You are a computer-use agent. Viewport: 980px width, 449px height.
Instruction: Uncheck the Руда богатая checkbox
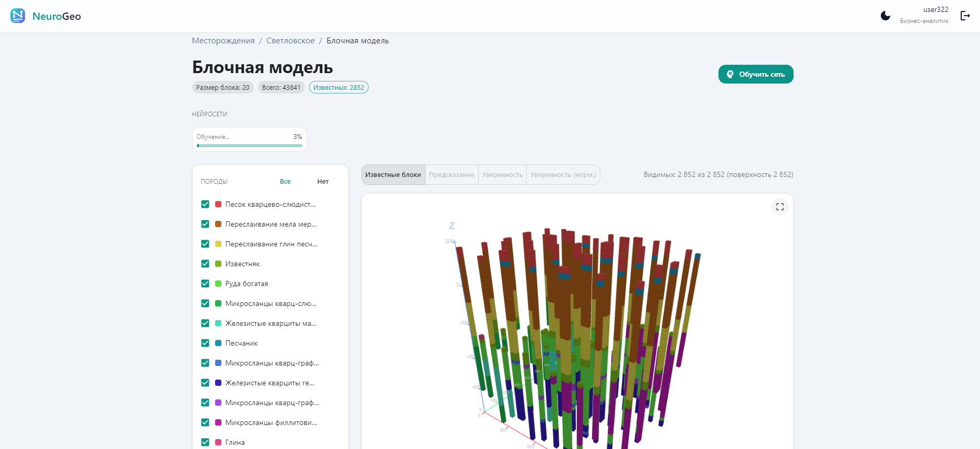pos(205,283)
